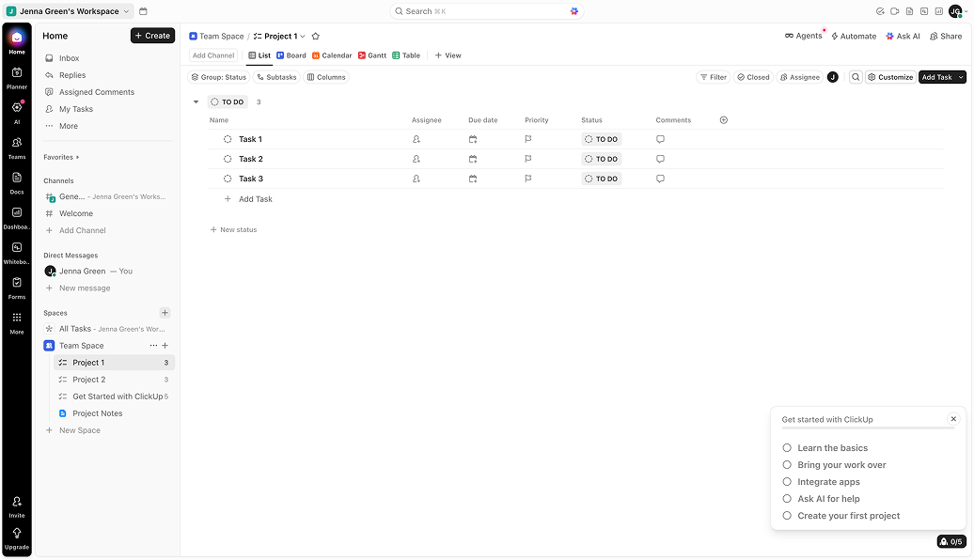Select the Bring your work over item
The height and width of the screenshot is (560, 974).
pyautogui.click(x=787, y=464)
